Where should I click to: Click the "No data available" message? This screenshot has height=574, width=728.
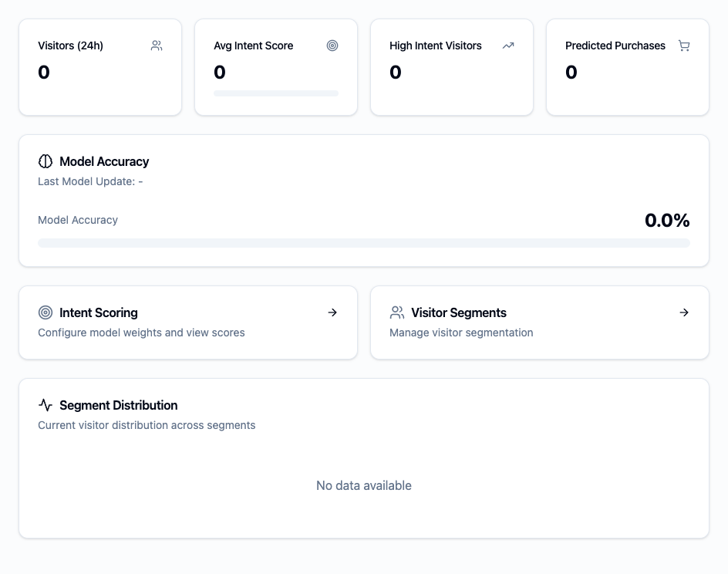click(x=364, y=485)
